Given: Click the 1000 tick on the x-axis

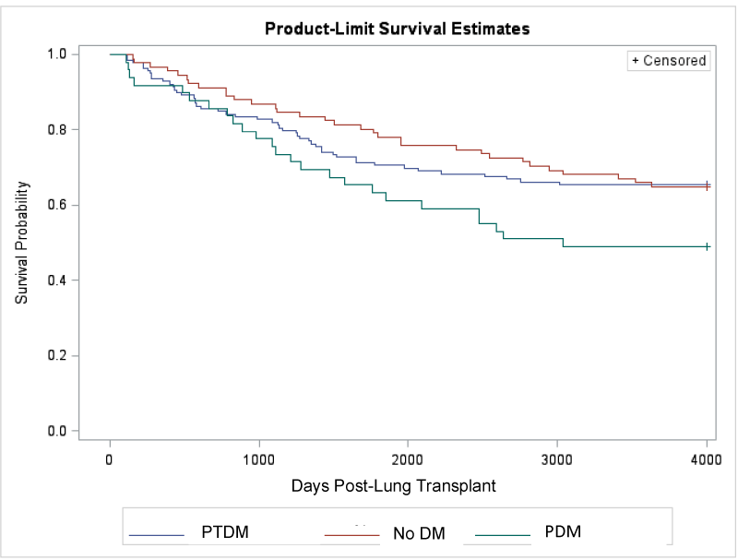Looking at the screenshot, I should click(x=259, y=458).
